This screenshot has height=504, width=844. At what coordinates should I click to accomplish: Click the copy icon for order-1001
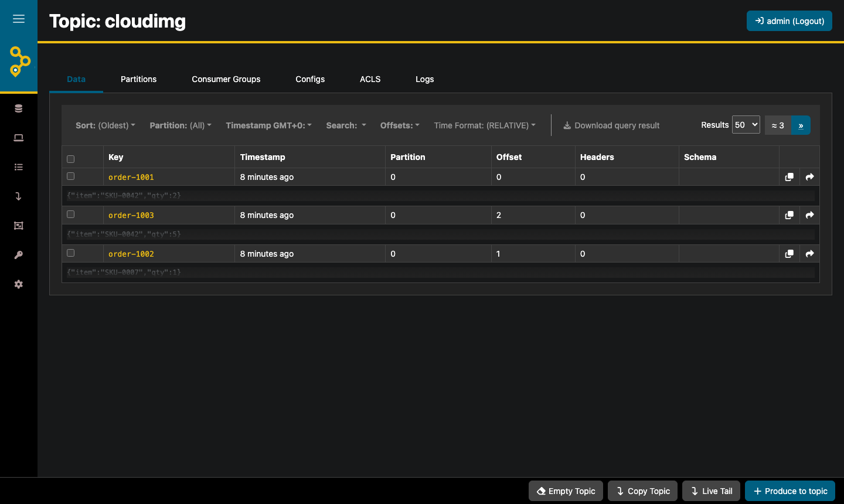789,177
